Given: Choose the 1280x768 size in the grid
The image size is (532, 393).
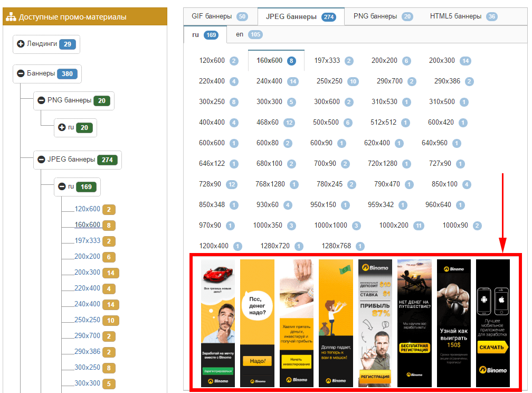Looking at the screenshot, I should point(343,246).
